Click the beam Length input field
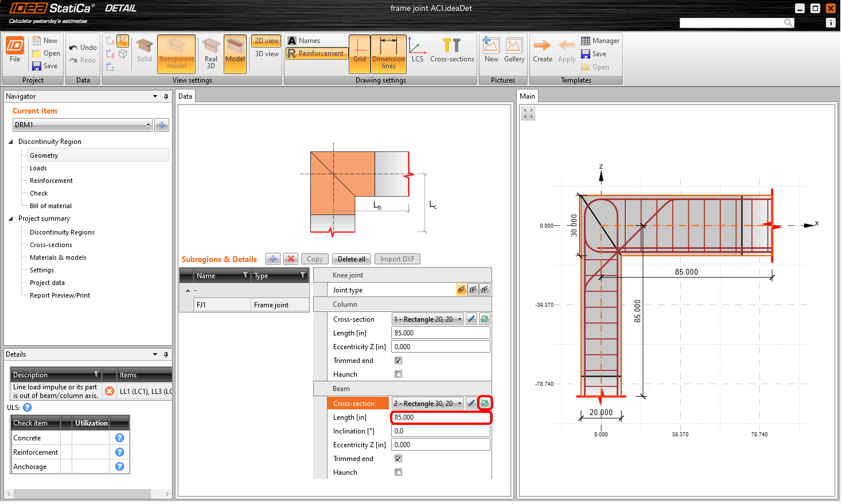Viewport: 842px width, 504px height. [441, 417]
